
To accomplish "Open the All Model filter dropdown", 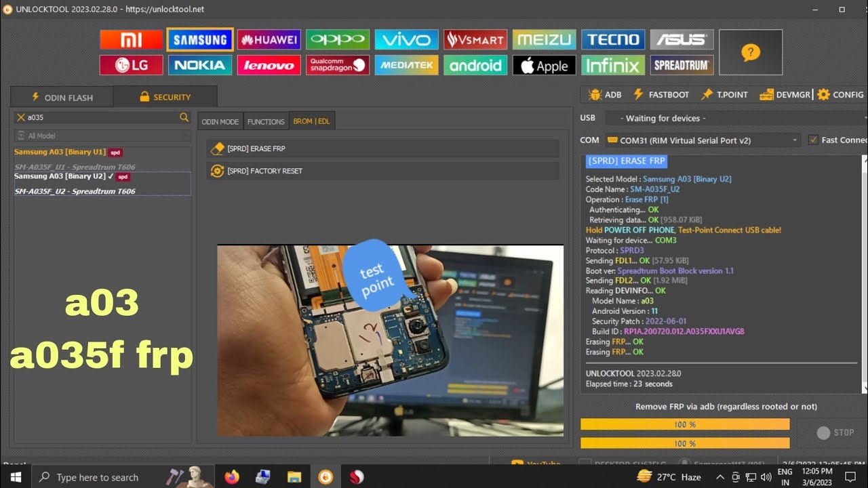I will pyautogui.click(x=102, y=136).
